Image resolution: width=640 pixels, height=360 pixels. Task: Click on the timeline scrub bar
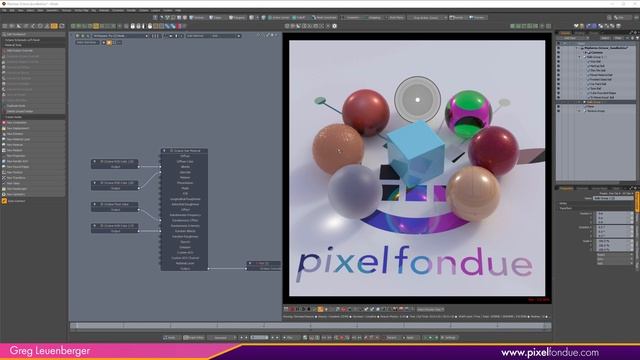[x=310, y=326]
